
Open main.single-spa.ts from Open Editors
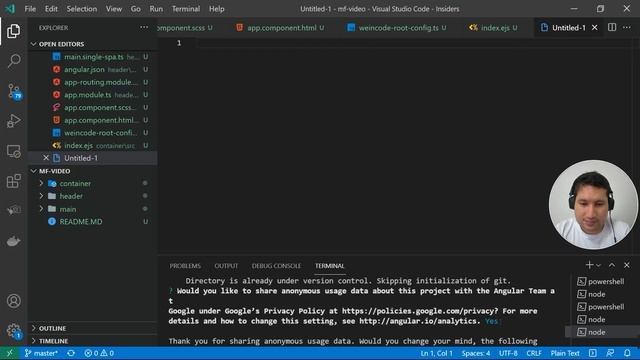tap(93, 57)
